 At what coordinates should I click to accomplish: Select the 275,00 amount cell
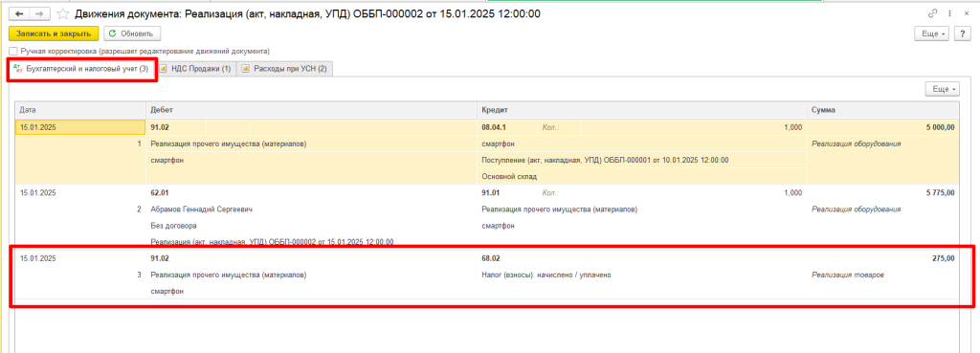(882, 258)
